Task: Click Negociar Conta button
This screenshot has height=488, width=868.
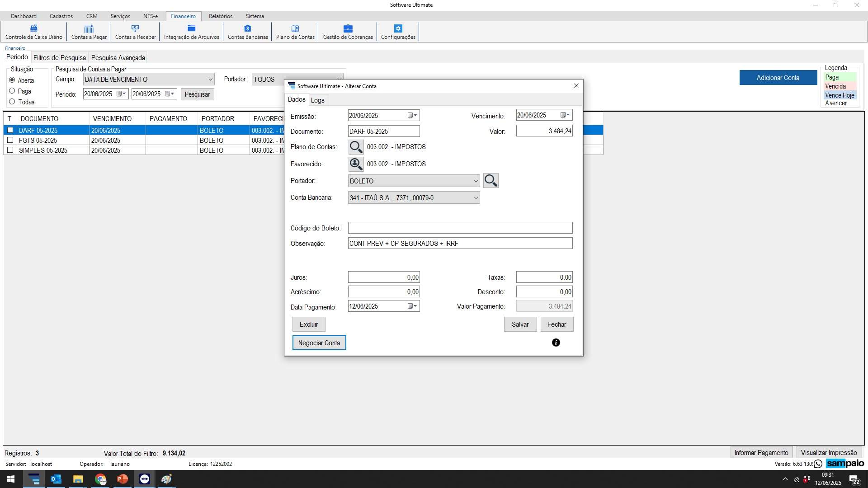Action: [319, 343]
